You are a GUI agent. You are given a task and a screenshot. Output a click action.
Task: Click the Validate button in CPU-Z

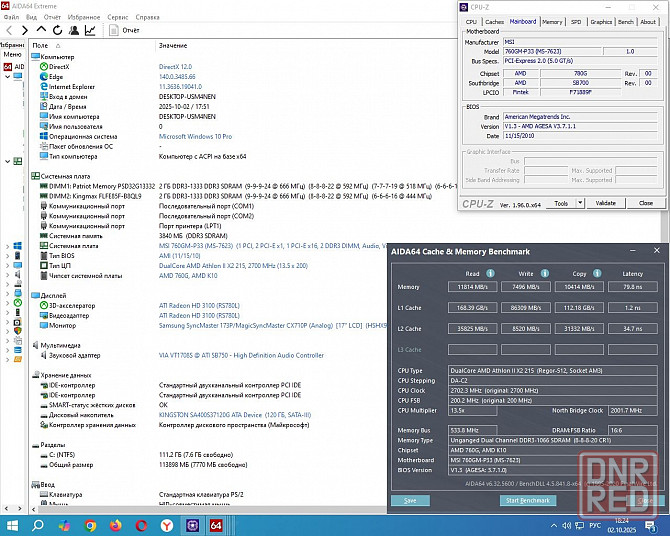[x=605, y=203]
